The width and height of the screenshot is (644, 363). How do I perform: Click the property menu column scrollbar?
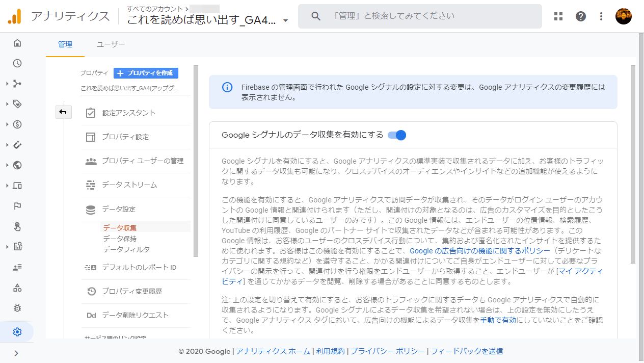click(196, 161)
